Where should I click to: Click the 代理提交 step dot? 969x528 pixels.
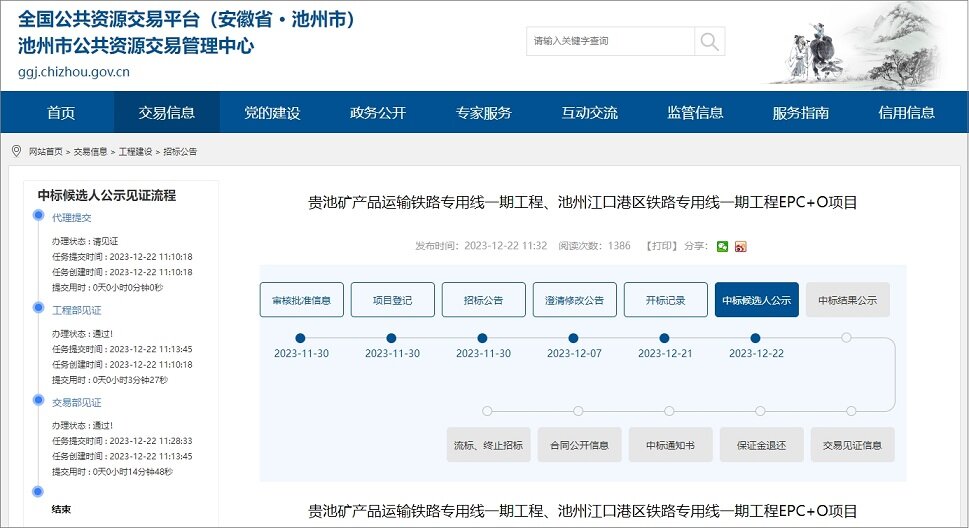38,217
